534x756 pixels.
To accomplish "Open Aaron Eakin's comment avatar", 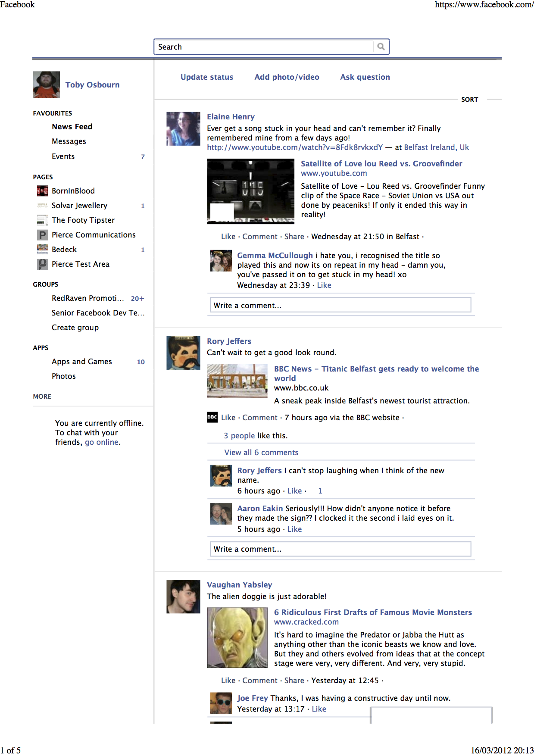I will (221, 514).
